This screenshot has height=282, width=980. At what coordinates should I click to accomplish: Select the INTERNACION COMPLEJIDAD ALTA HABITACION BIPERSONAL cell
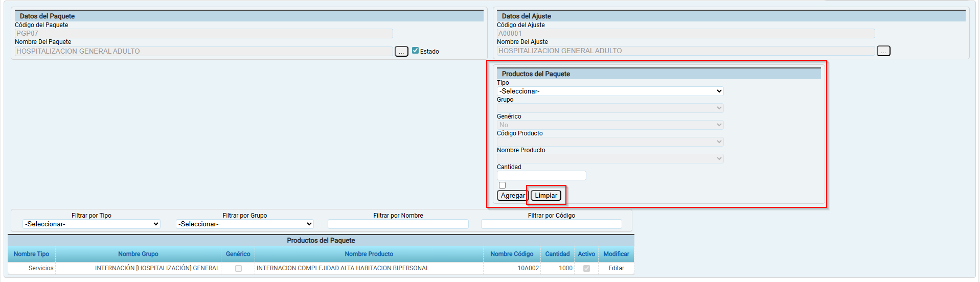369,268
